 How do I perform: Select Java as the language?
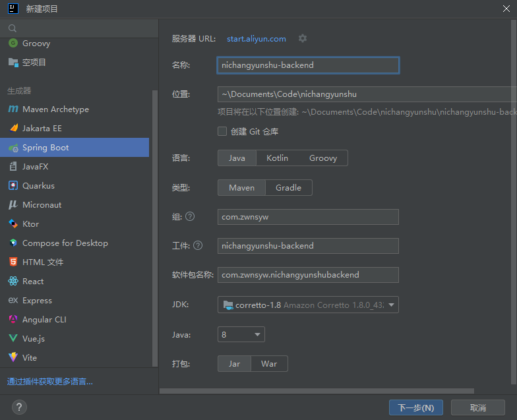pyautogui.click(x=237, y=158)
